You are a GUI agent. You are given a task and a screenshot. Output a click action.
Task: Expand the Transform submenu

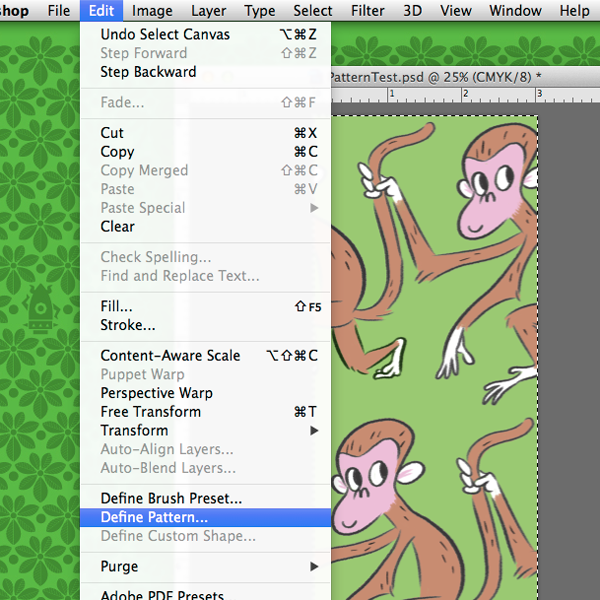click(205, 430)
